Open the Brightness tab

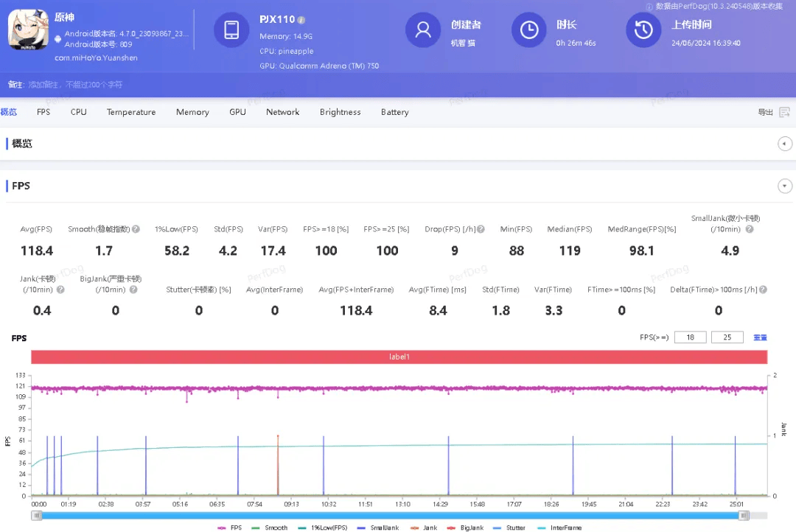pyautogui.click(x=340, y=112)
